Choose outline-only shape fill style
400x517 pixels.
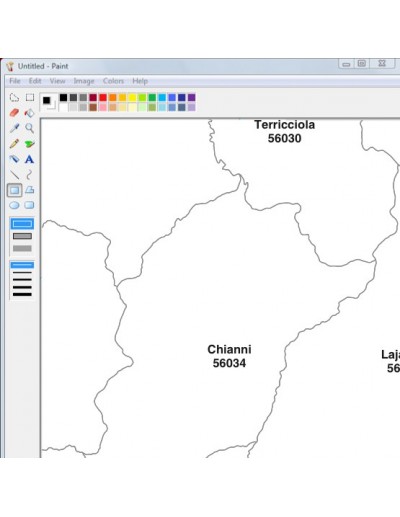[22, 224]
